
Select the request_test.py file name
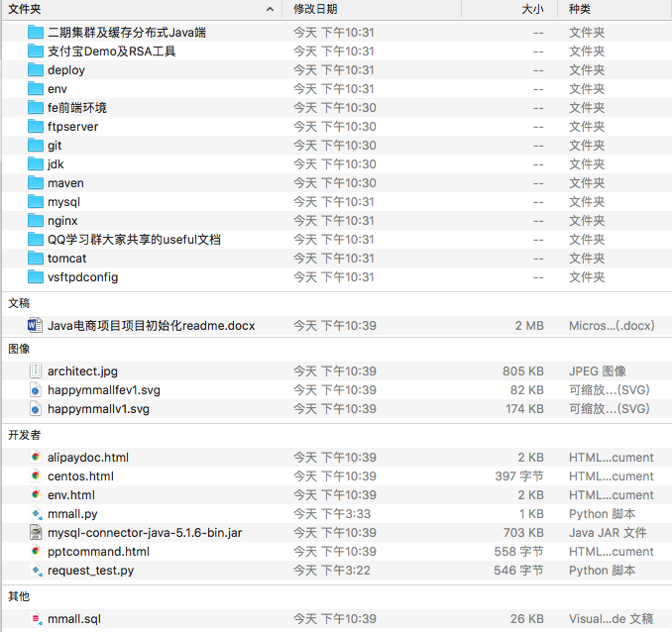[90, 571]
